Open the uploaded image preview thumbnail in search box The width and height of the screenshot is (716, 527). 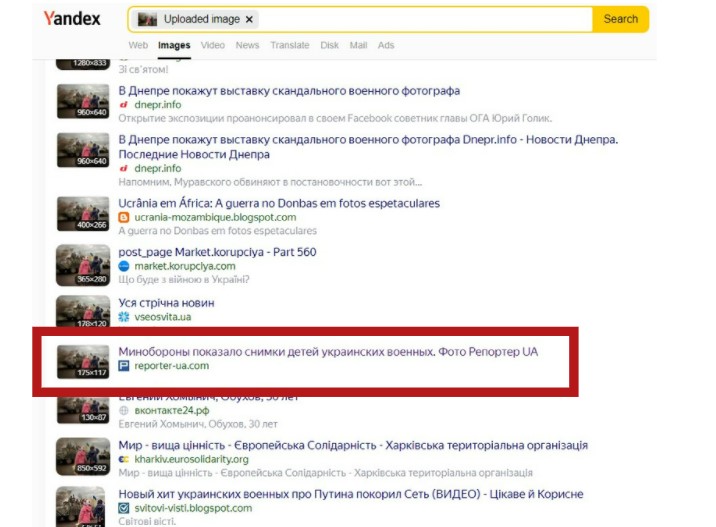147,19
